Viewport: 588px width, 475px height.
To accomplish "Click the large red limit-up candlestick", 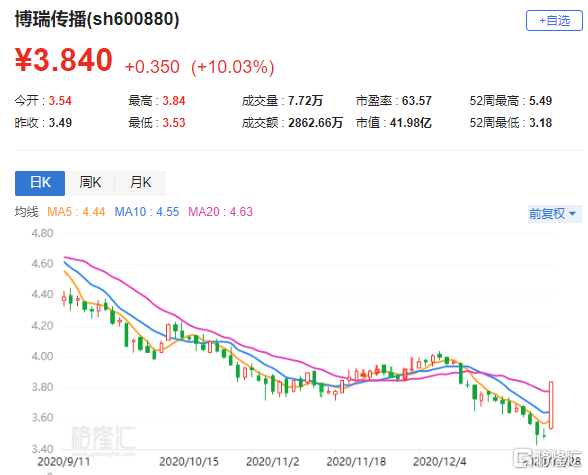I will [x=551, y=405].
